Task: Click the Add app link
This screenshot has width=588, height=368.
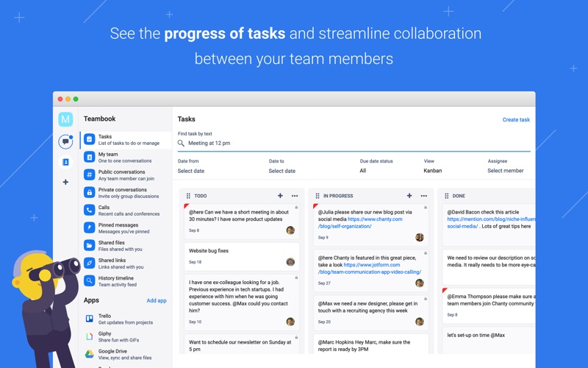Action: [x=157, y=300]
